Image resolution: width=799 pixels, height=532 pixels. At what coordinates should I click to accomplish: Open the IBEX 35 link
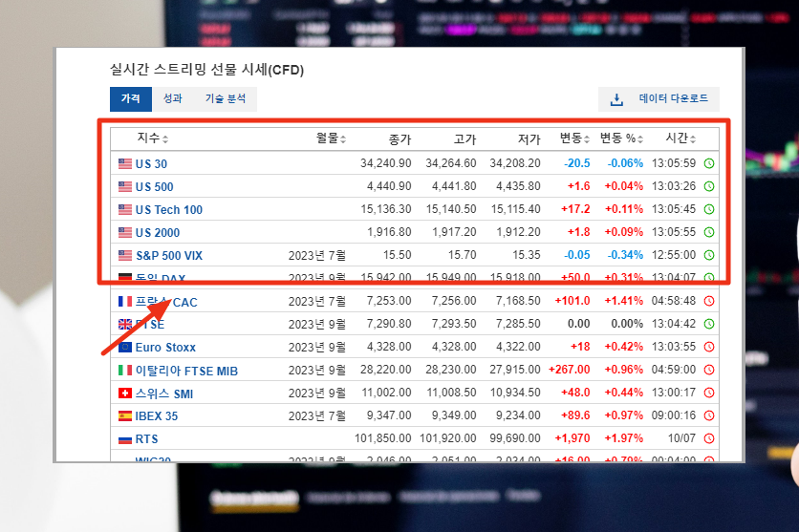(157, 415)
